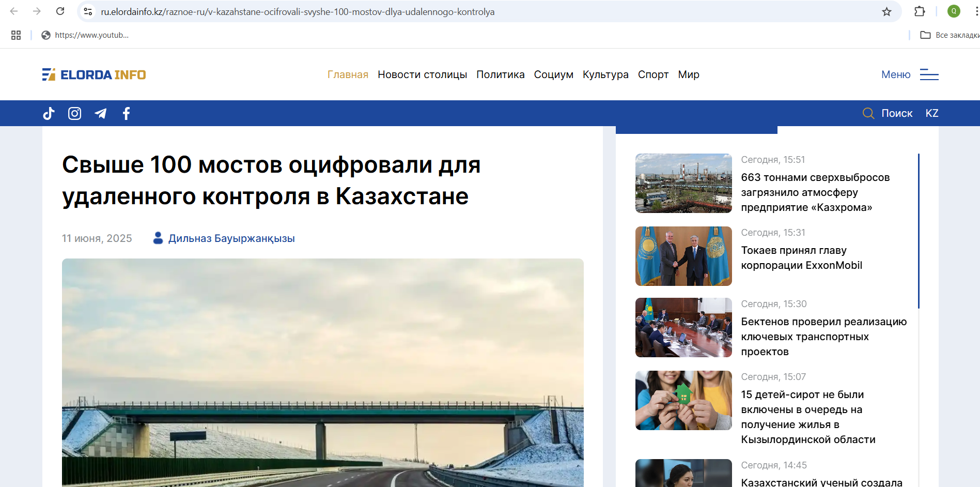Open the hamburger menu icon
980x487 pixels.
pyautogui.click(x=929, y=74)
